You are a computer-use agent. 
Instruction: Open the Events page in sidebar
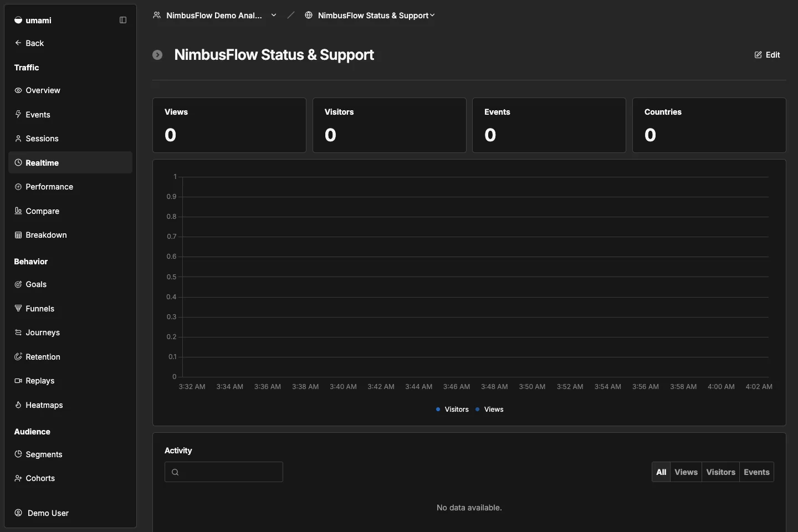70,114
